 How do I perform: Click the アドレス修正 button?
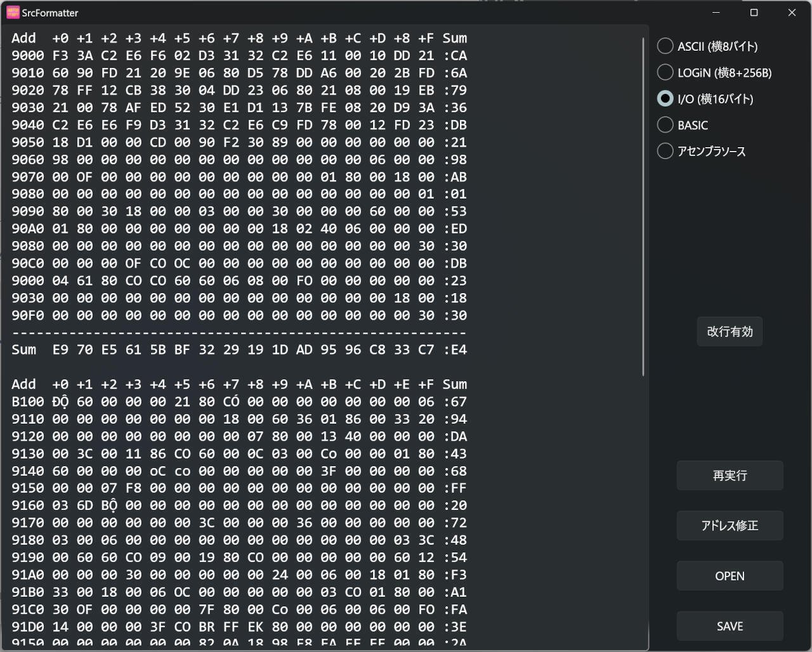pyautogui.click(x=730, y=526)
